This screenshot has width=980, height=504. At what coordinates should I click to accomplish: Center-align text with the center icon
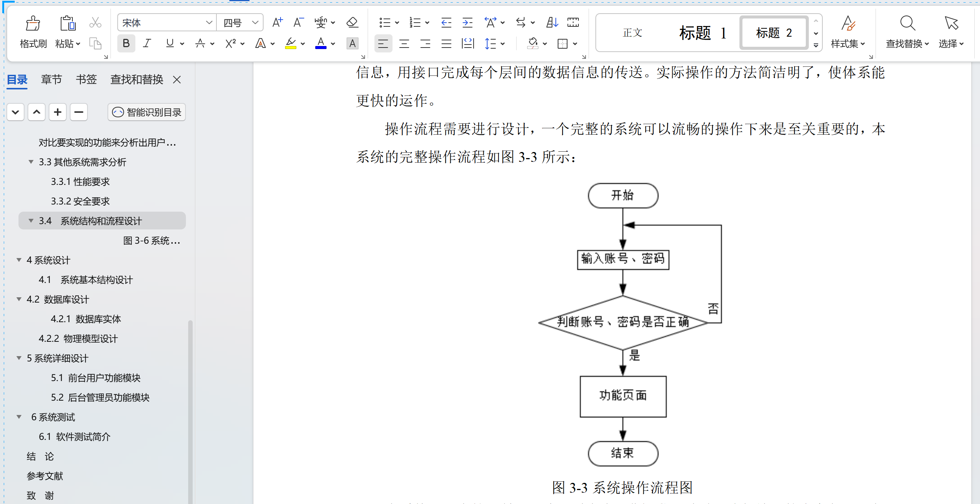[x=404, y=44]
